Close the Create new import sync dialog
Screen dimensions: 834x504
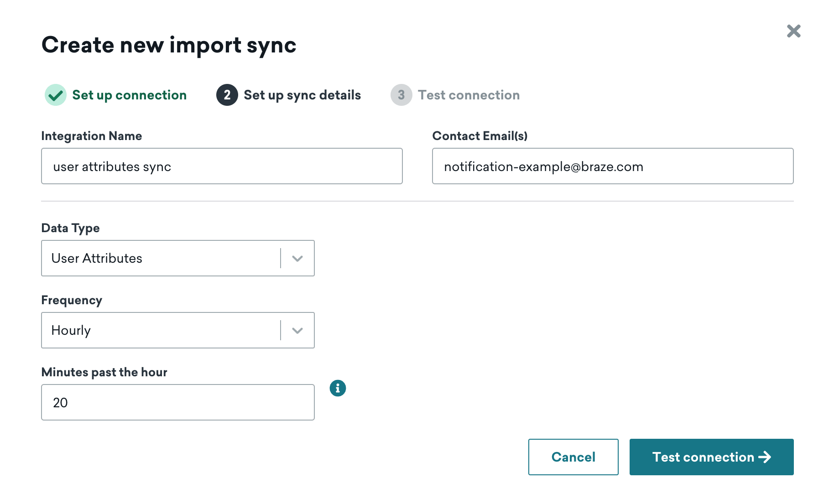coord(793,31)
